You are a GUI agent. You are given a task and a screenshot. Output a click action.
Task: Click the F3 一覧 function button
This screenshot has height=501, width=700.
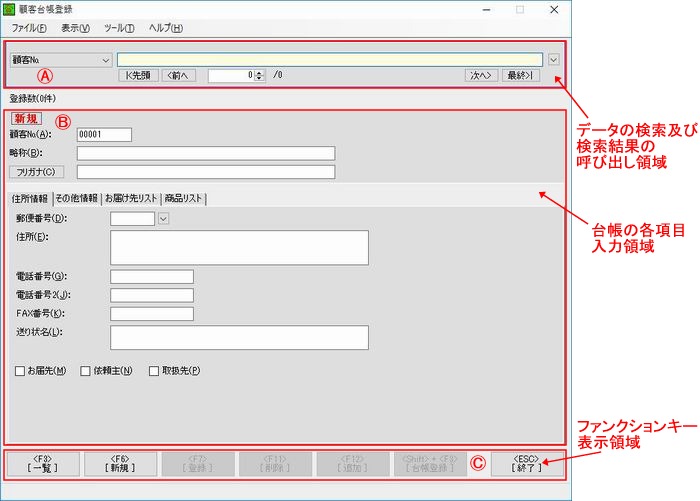[43, 464]
